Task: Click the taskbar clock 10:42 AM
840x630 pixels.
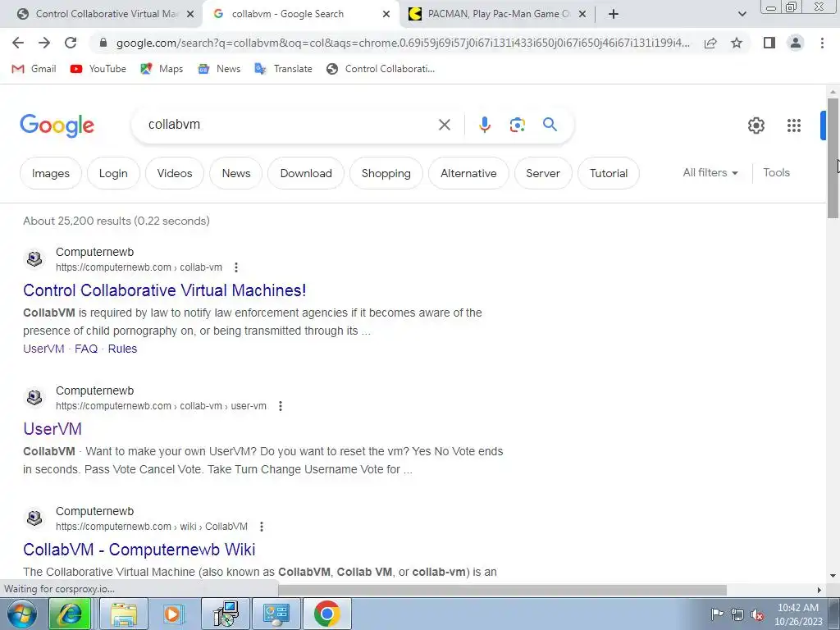Action: pos(797,614)
